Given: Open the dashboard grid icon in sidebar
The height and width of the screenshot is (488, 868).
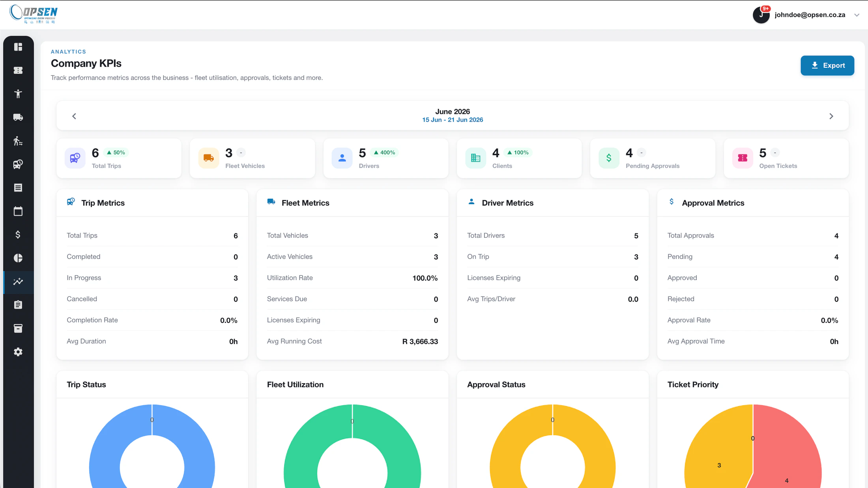Looking at the screenshot, I should (18, 47).
